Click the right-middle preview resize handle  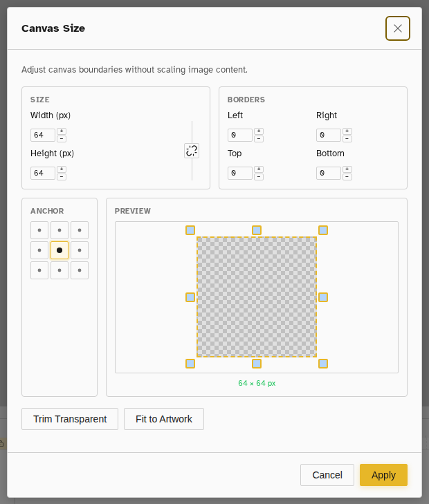(323, 297)
